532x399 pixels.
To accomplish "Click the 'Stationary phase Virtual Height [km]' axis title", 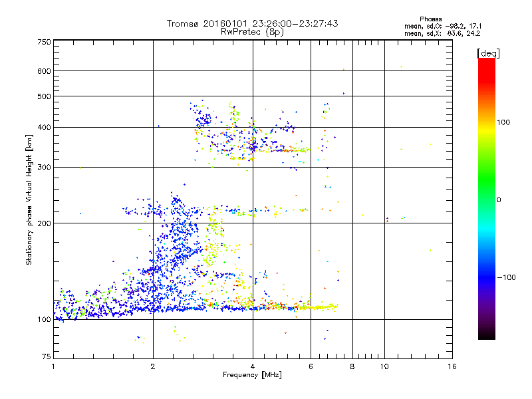I will 29,200.
